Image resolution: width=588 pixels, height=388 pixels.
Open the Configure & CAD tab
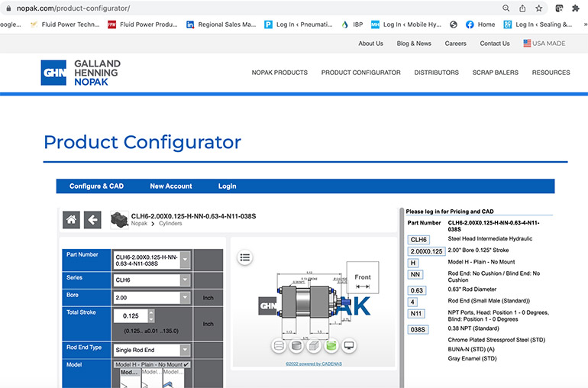tap(96, 186)
